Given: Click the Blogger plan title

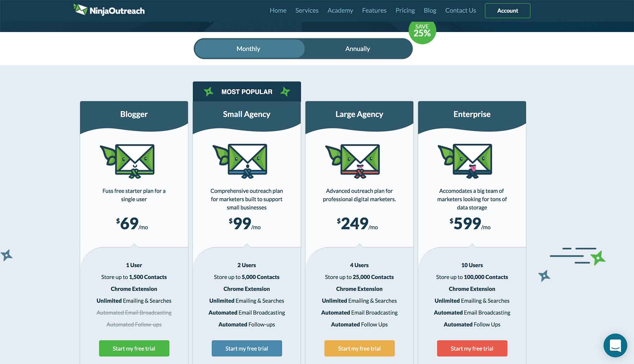Looking at the screenshot, I should [134, 114].
